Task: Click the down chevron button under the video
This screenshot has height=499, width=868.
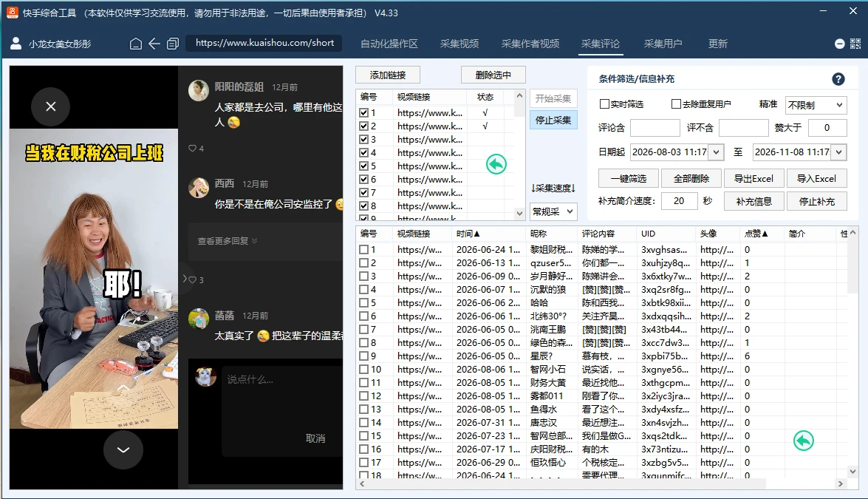Action: click(x=123, y=449)
